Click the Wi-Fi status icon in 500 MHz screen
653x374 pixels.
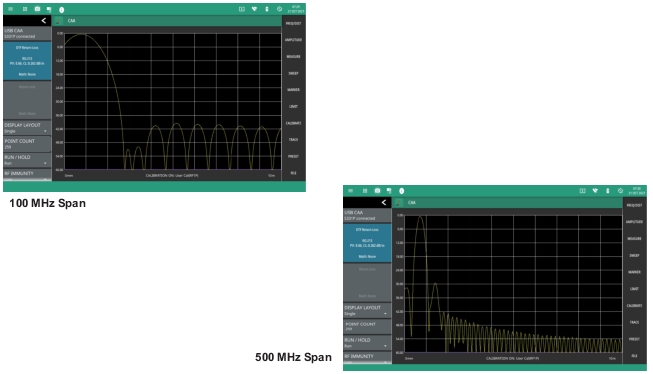[595, 191]
